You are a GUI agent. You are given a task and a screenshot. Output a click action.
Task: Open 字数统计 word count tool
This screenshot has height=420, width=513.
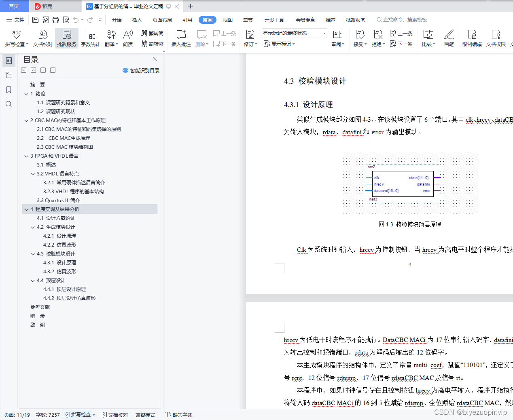(91, 38)
